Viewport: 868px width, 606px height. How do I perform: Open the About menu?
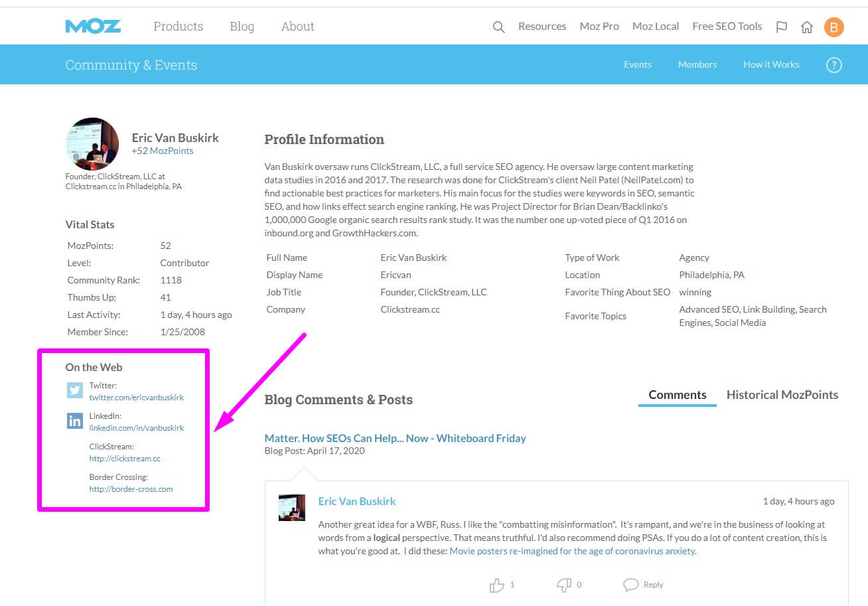click(298, 27)
